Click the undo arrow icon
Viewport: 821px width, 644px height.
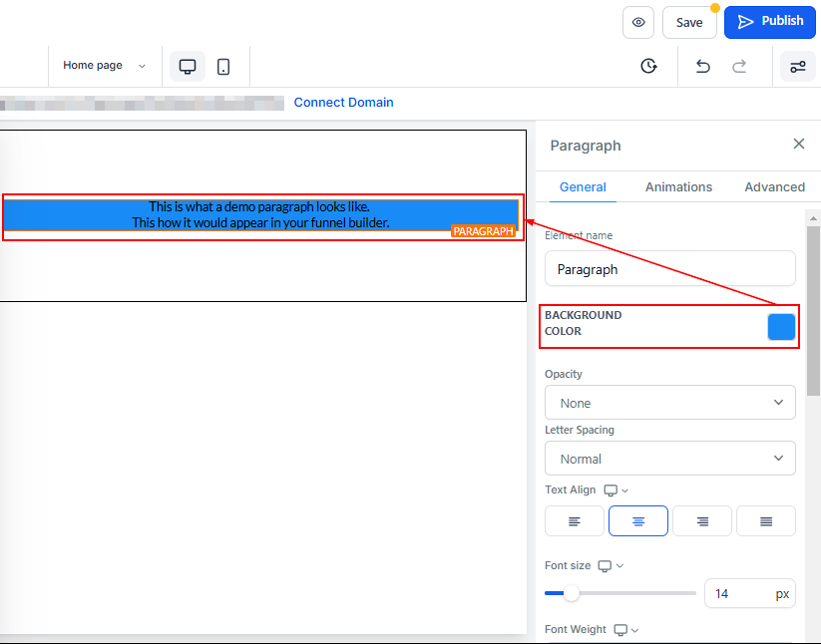[x=703, y=66]
